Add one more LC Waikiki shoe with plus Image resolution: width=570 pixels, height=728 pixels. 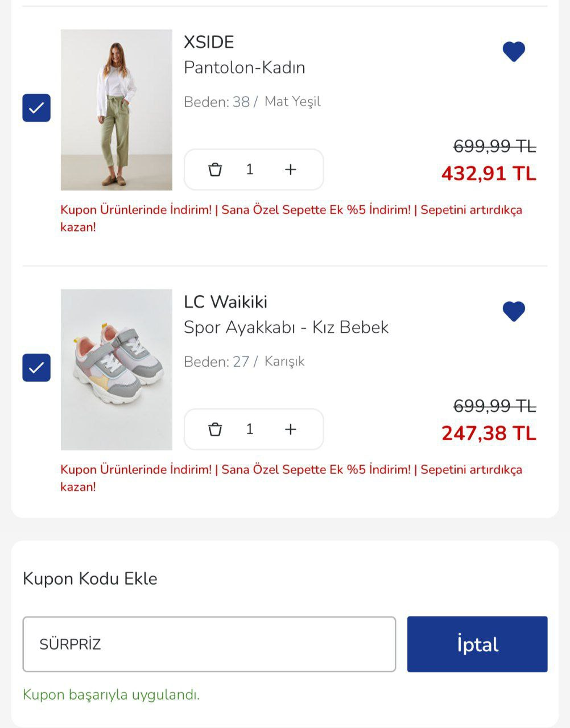pos(291,429)
